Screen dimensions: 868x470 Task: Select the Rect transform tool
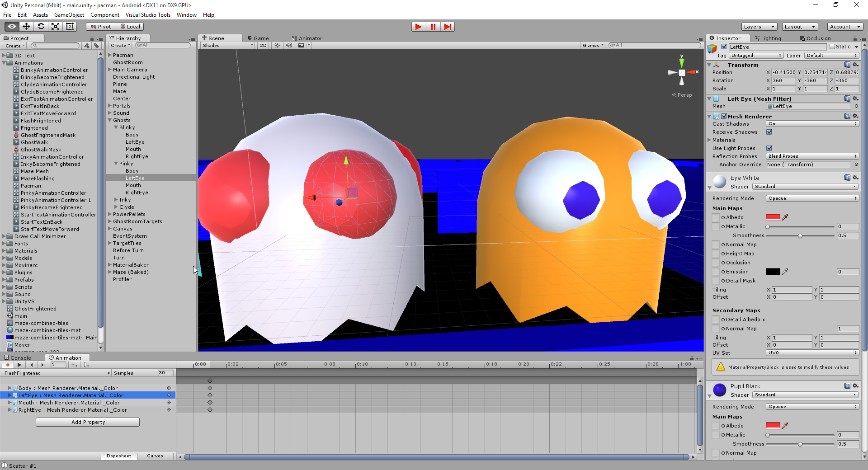pos(70,27)
